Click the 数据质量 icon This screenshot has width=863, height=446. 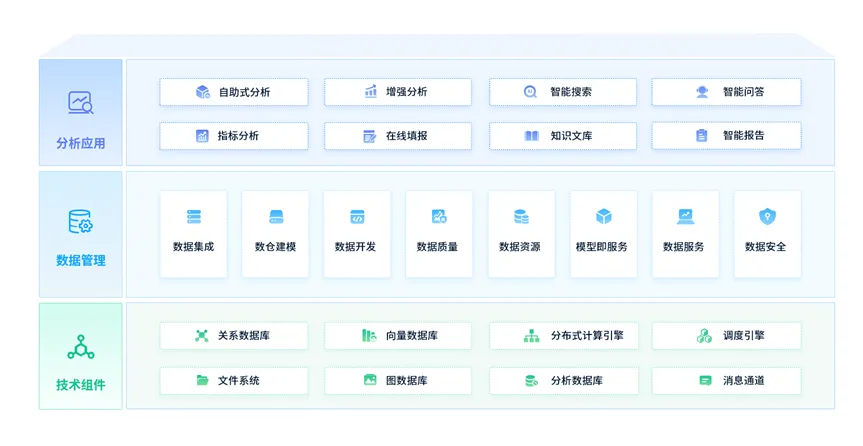[439, 216]
